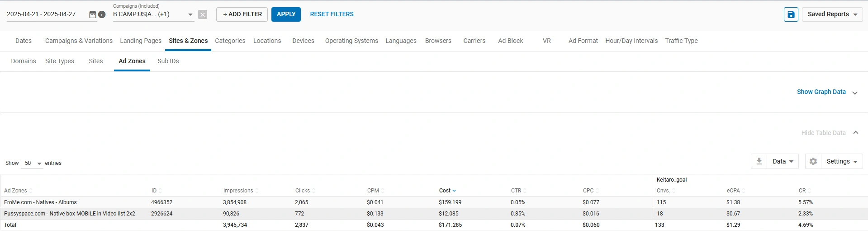868x234 pixels.
Task: Toggle sort direction on Cost column
Action: pyautogui.click(x=454, y=191)
